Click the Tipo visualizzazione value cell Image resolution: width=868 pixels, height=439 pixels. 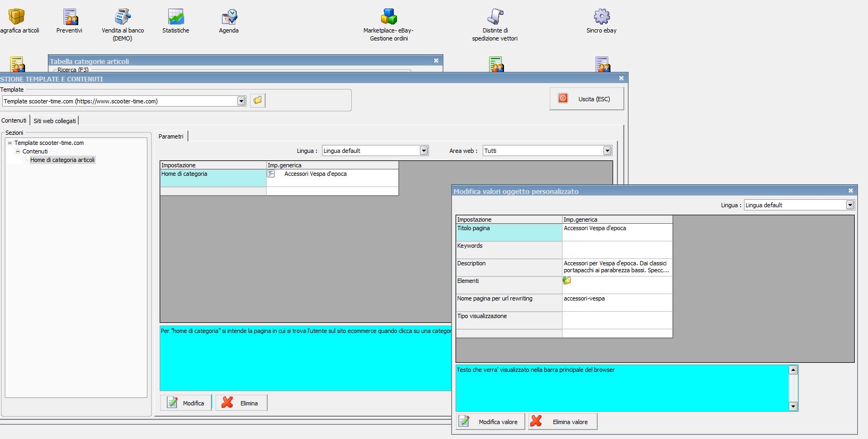[x=617, y=320]
